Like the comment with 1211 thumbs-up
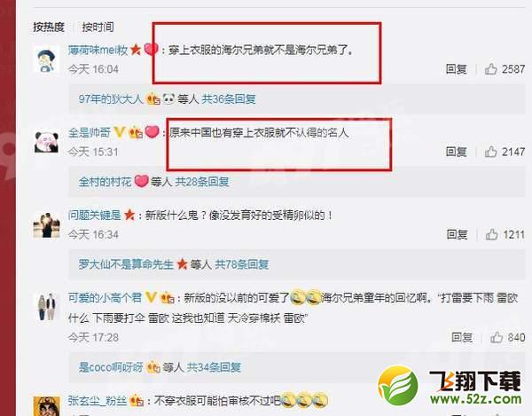Screen dimensions: 532x416 491,234
